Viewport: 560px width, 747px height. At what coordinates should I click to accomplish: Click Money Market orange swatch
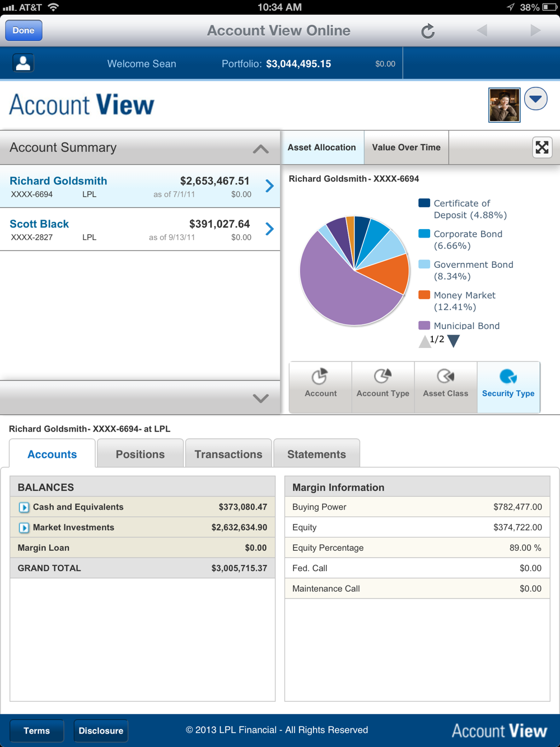tap(424, 295)
